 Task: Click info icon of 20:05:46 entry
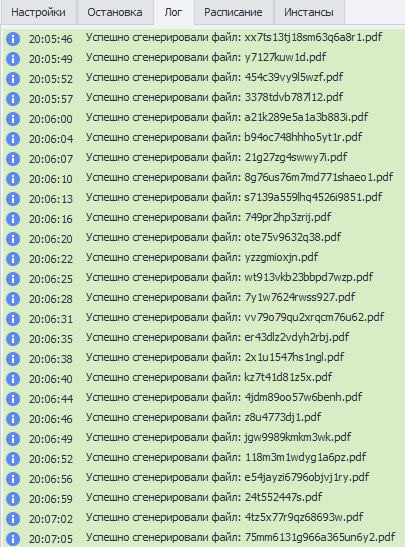click(x=13, y=39)
